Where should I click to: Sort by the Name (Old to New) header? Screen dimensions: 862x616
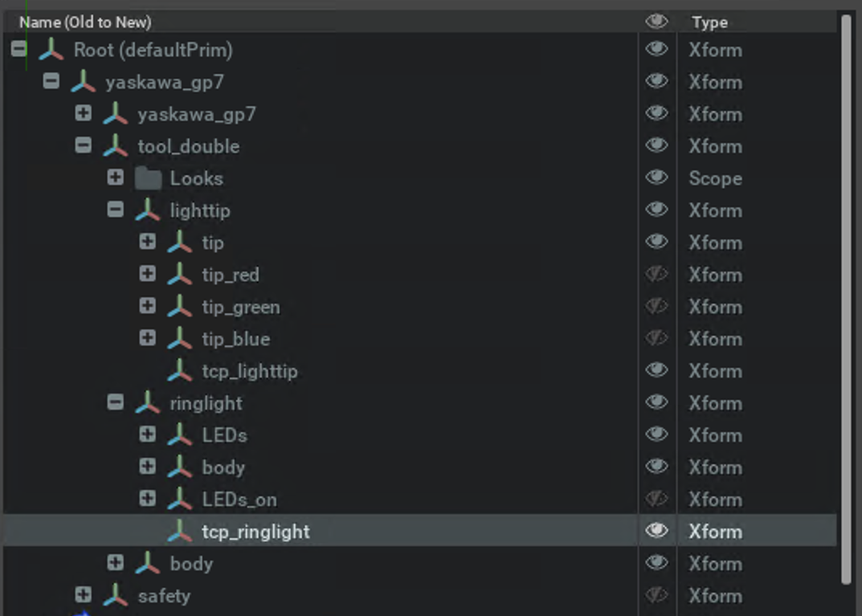(x=85, y=22)
